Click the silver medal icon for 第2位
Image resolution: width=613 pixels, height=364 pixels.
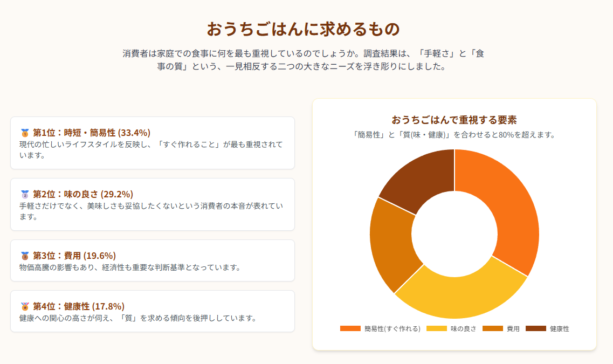pyautogui.click(x=24, y=194)
